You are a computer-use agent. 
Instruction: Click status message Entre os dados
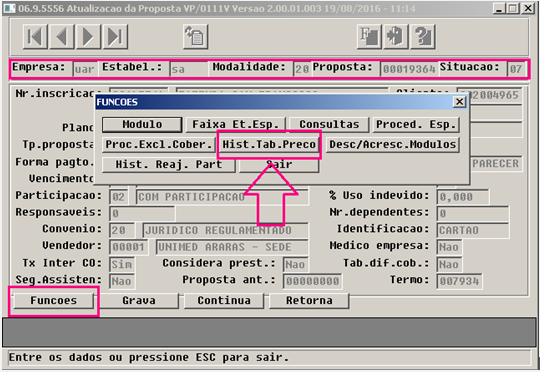coord(148,358)
